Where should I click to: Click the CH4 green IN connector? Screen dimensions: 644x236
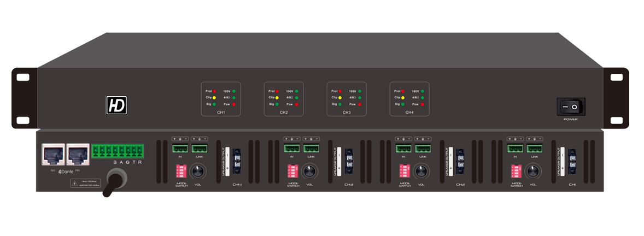tap(179, 149)
